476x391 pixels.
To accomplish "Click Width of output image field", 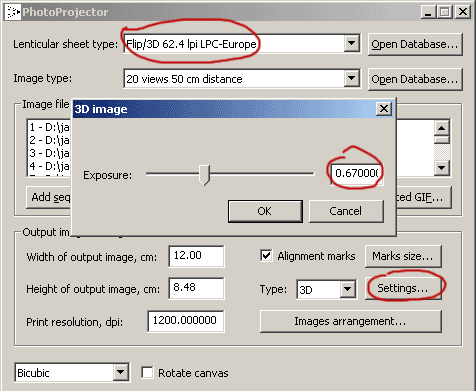I will 196,256.
